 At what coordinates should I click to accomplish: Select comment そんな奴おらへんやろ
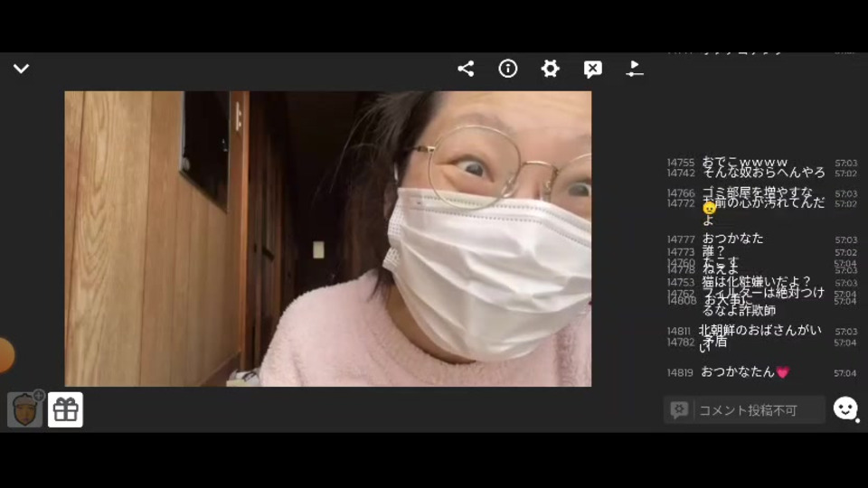point(763,173)
